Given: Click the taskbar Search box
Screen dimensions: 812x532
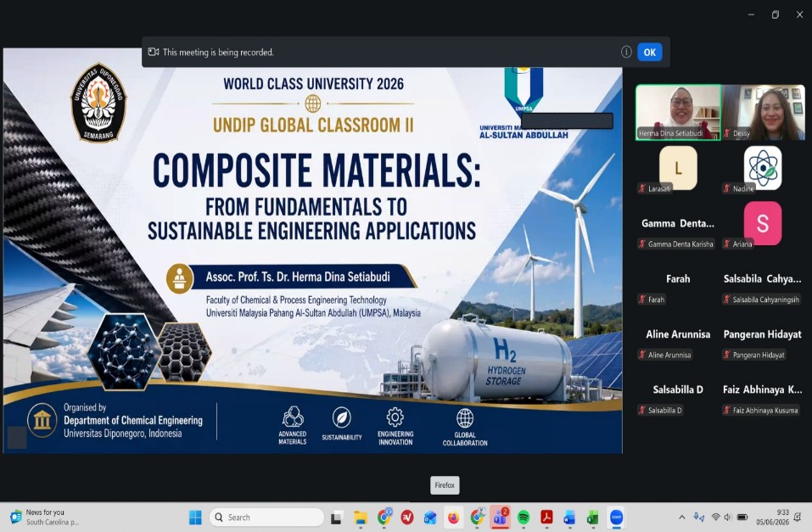Looking at the screenshot, I should pyautogui.click(x=266, y=518).
